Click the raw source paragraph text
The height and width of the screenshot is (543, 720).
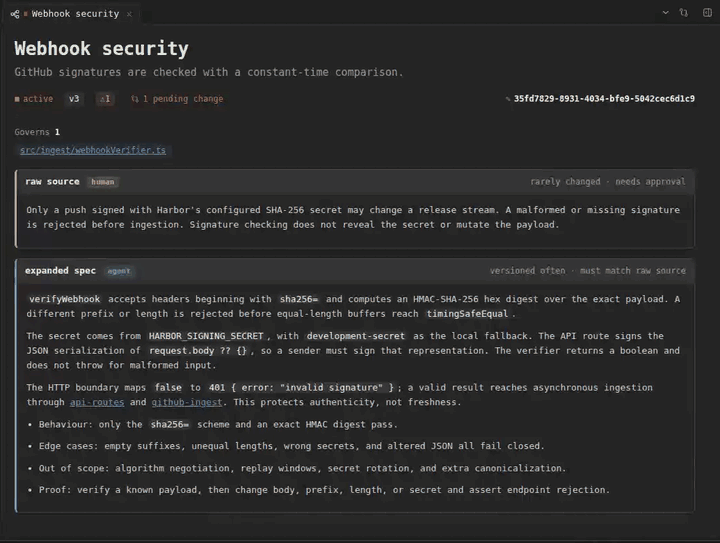pyautogui.click(x=353, y=217)
